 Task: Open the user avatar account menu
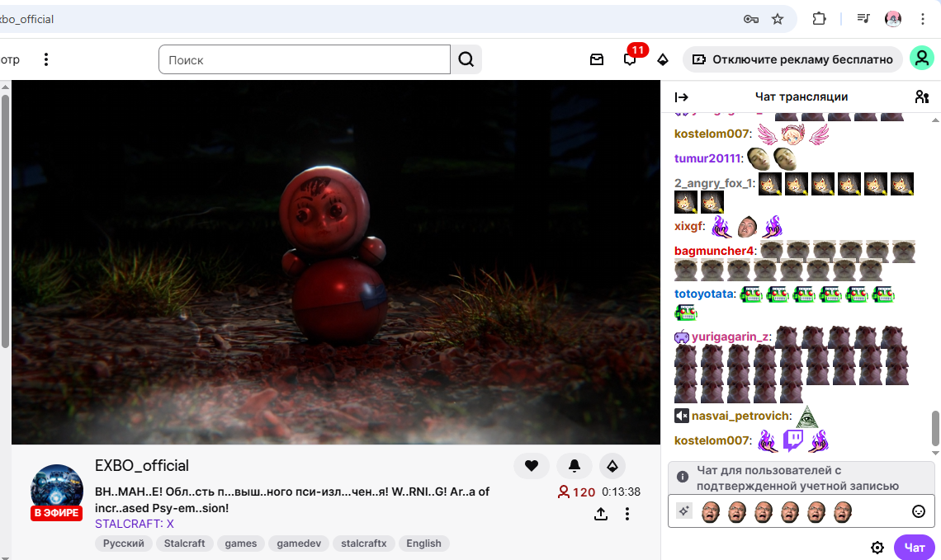[x=921, y=59]
